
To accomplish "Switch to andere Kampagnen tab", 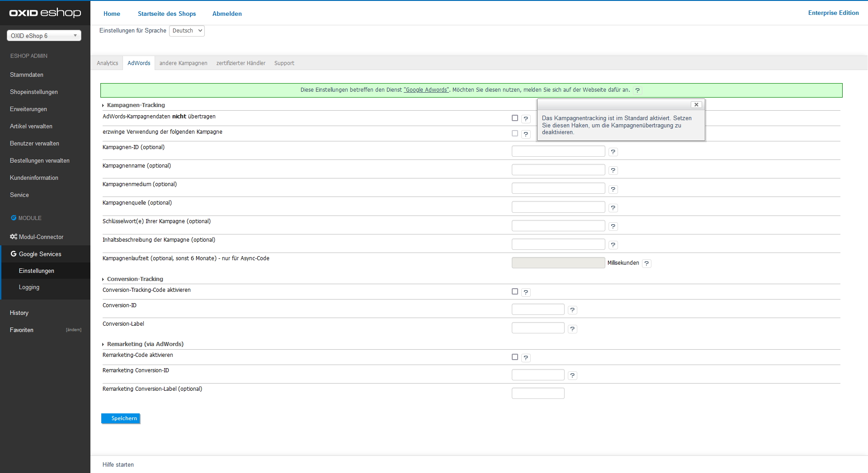I will [183, 63].
